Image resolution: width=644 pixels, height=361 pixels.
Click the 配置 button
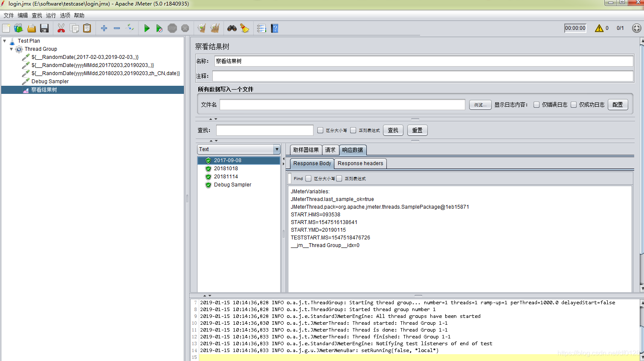(618, 105)
